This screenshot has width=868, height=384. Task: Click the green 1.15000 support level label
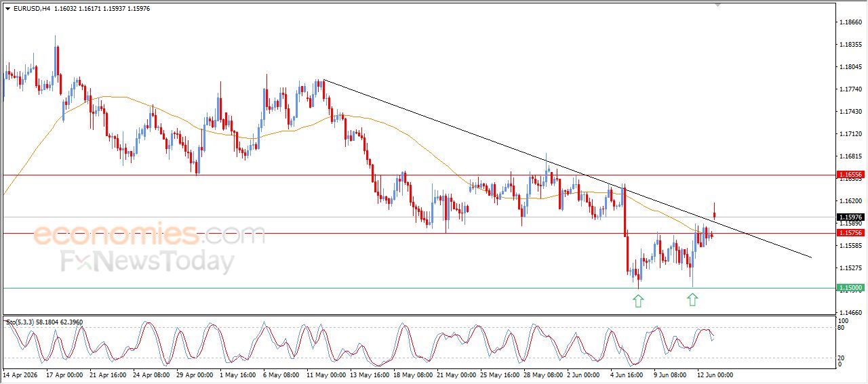pos(850,288)
